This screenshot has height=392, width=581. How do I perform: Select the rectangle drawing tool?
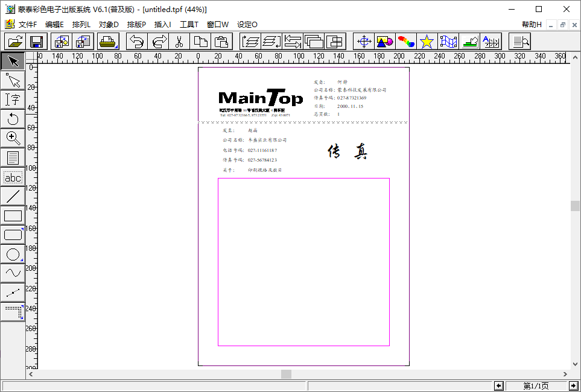[13, 215]
